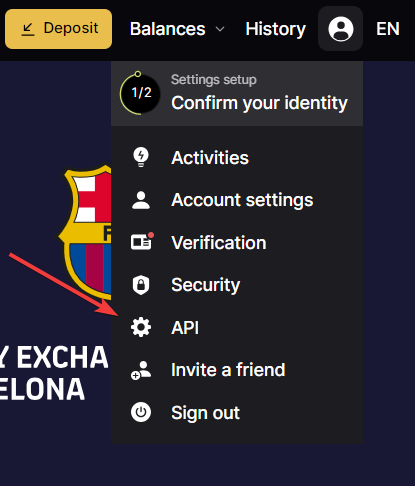Click the Invite a friend icon
Viewport: 415px width, 486px height.
point(141,370)
